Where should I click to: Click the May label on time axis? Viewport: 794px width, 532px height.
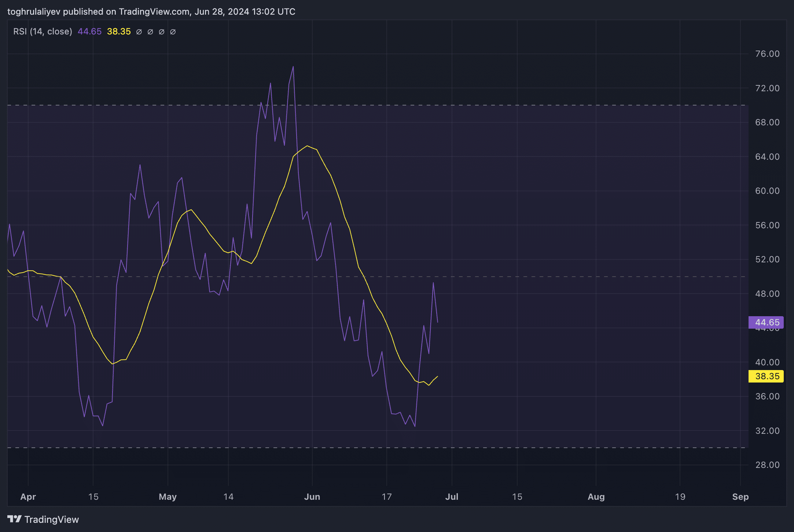pos(168,497)
